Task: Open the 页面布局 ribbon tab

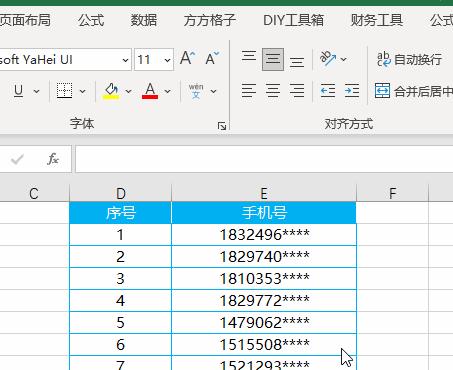Action: pos(25,20)
